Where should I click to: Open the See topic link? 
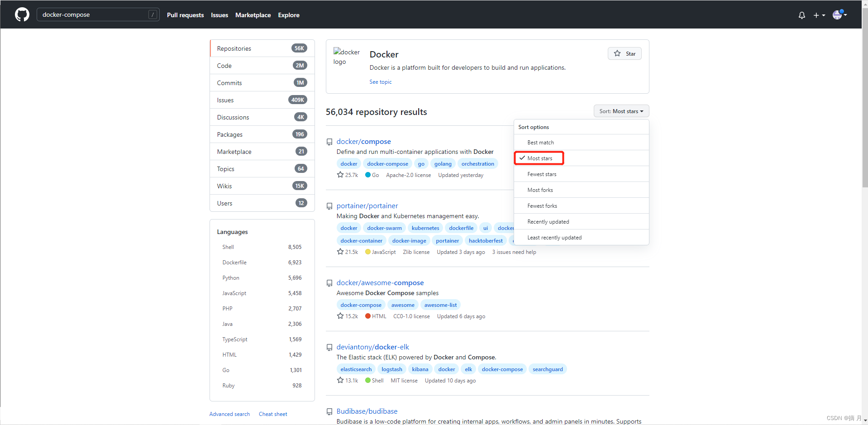(x=381, y=82)
